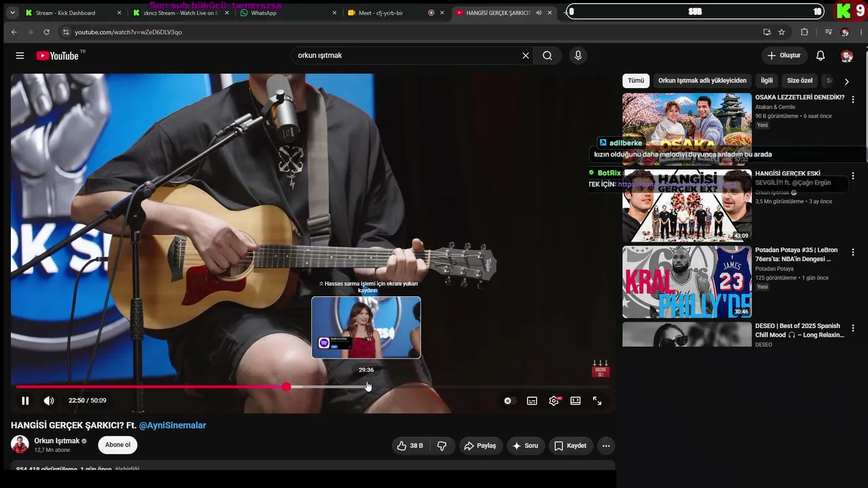Turn on subtitles for the video

(x=532, y=401)
